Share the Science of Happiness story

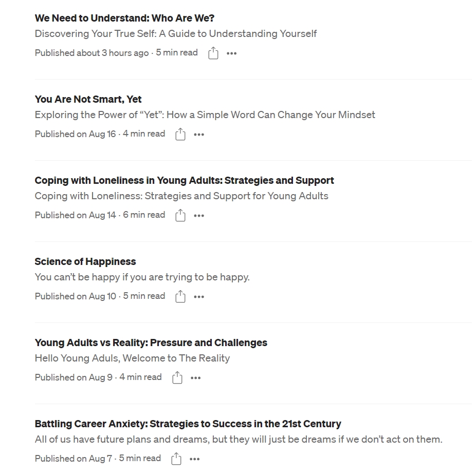[x=180, y=296]
